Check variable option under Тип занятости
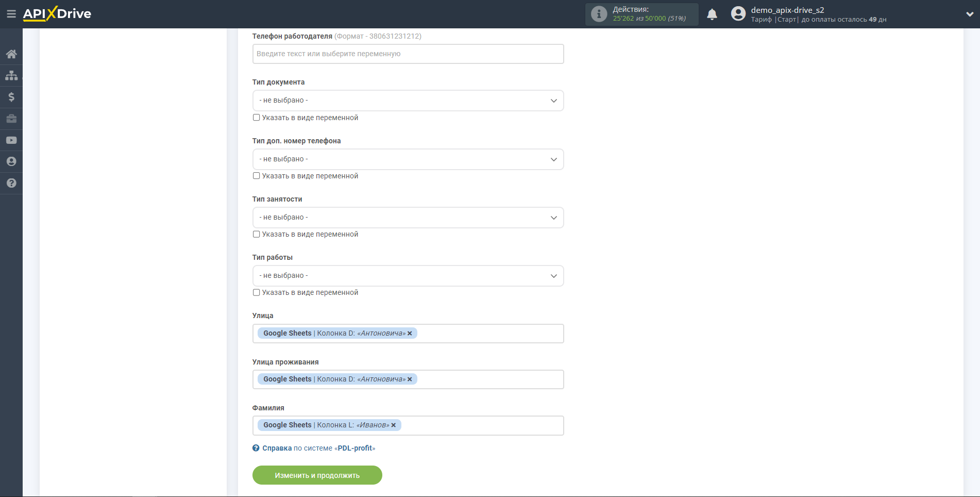Image resolution: width=980 pixels, height=497 pixels. pos(256,234)
